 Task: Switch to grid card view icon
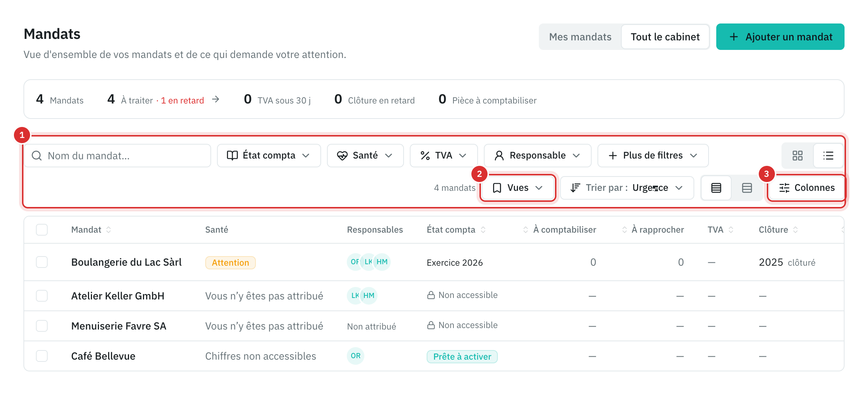coord(797,156)
